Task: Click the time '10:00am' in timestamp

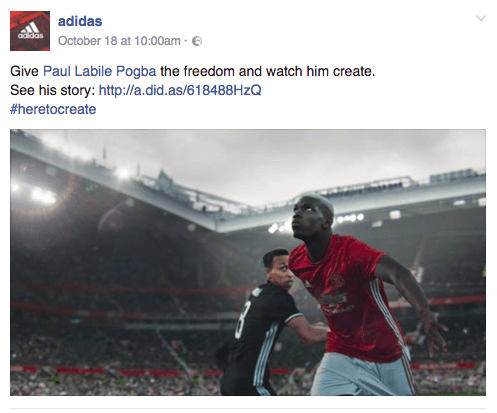Action: click(x=157, y=41)
